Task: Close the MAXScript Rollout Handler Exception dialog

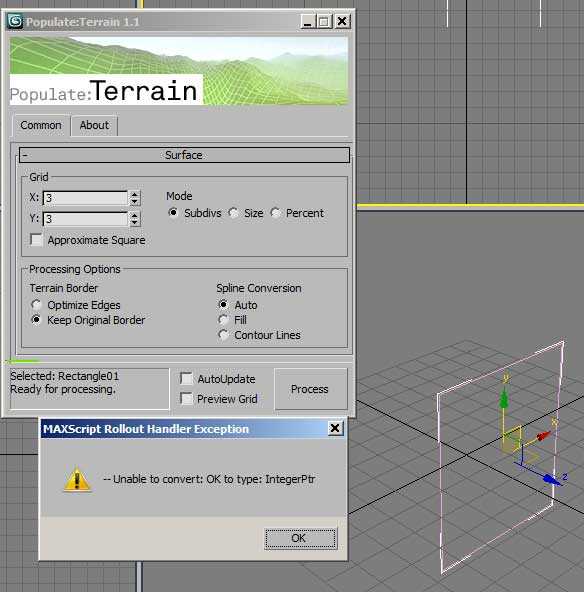Action: coord(335,428)
